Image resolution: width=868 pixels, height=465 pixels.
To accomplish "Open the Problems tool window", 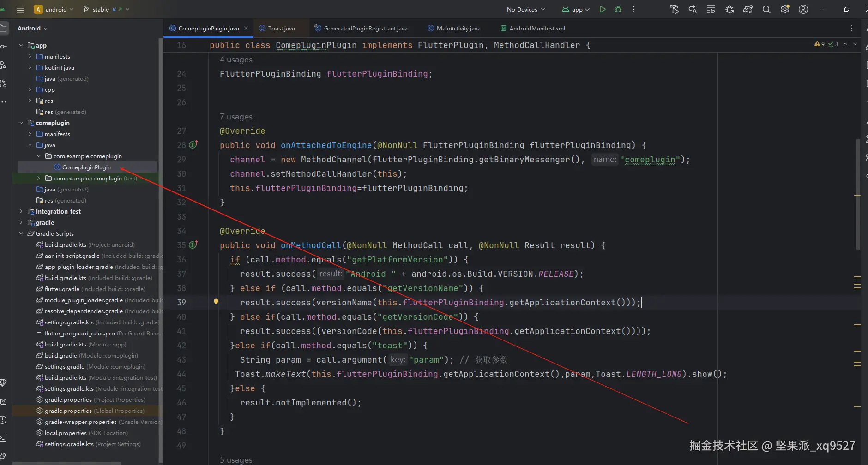I will [x=3, y=420].
